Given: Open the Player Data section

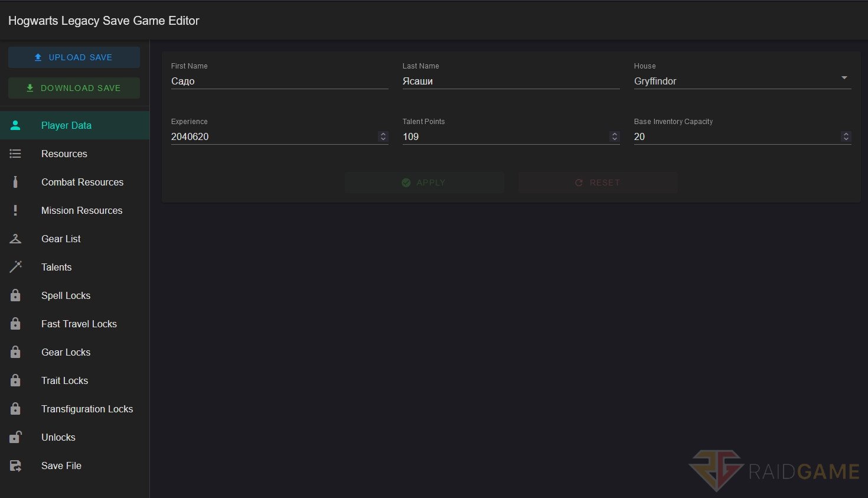Looking at the screenshot, I should (x=74, y=125).
